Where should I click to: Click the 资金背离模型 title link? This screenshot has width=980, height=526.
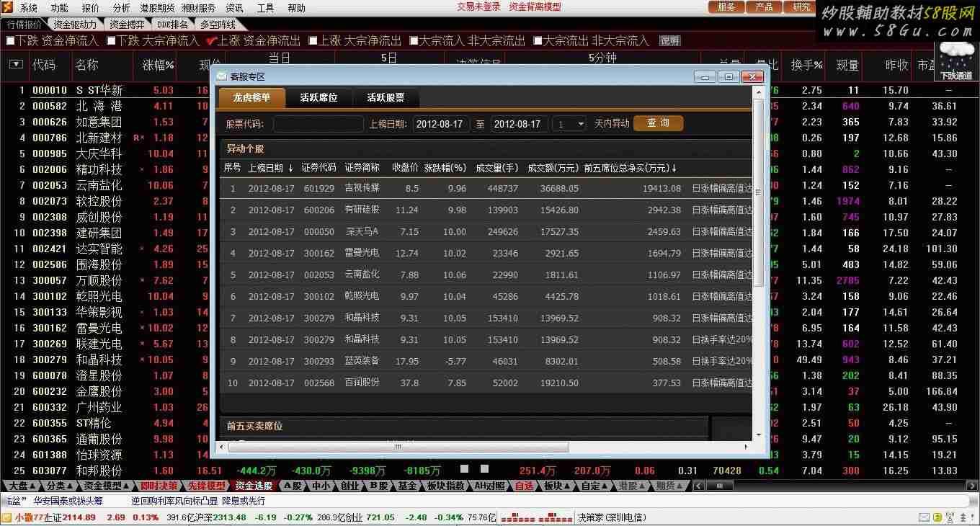(x=535, y=7)
